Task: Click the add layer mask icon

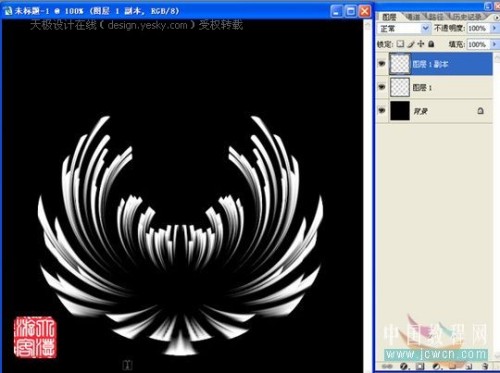Action: (x=420, y=366)
